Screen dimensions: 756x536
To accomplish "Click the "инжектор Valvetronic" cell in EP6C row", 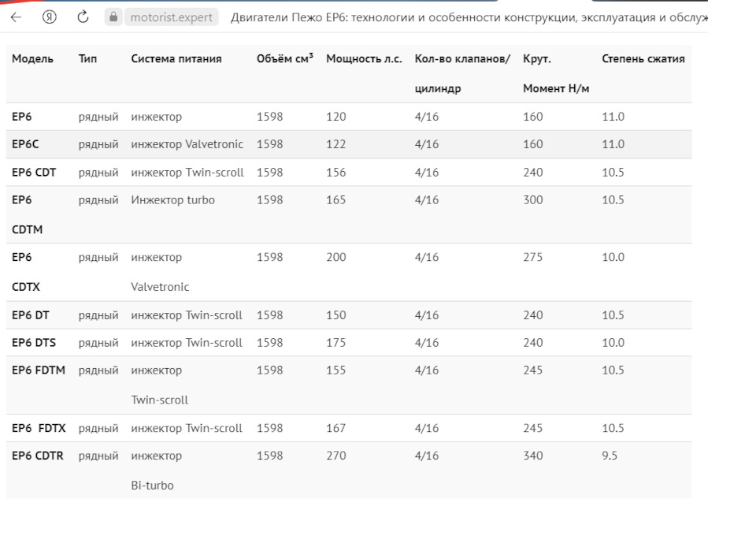I will click(187, 144).
